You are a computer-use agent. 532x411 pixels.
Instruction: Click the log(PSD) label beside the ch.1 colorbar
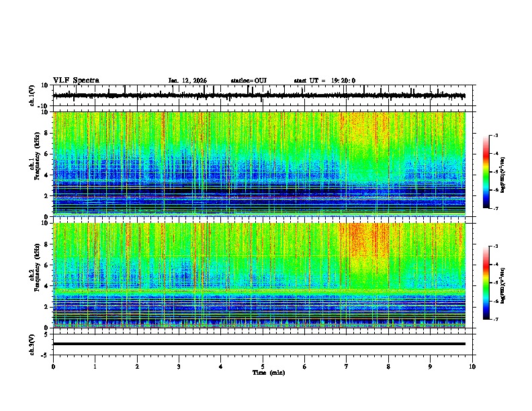tap(503, 175)
